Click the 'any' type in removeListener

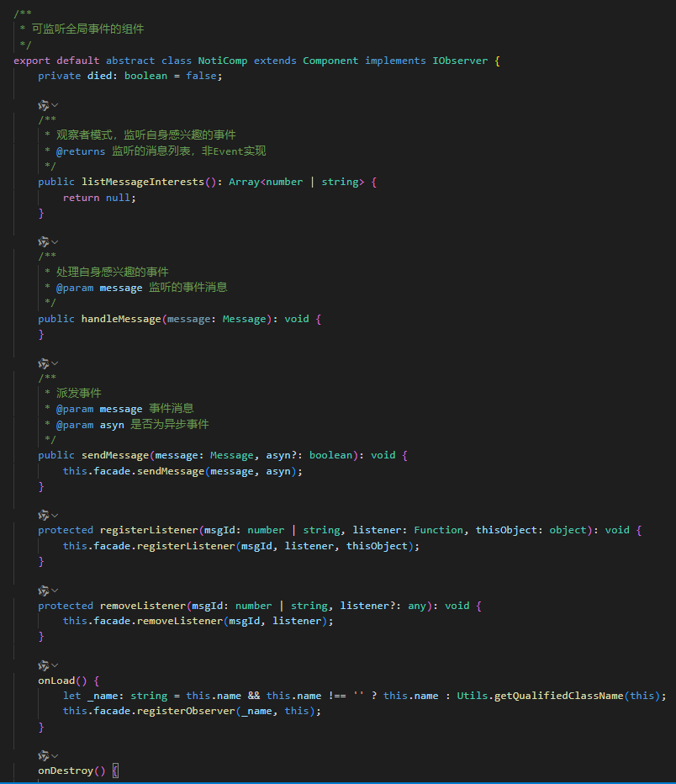tap(417, 606)
